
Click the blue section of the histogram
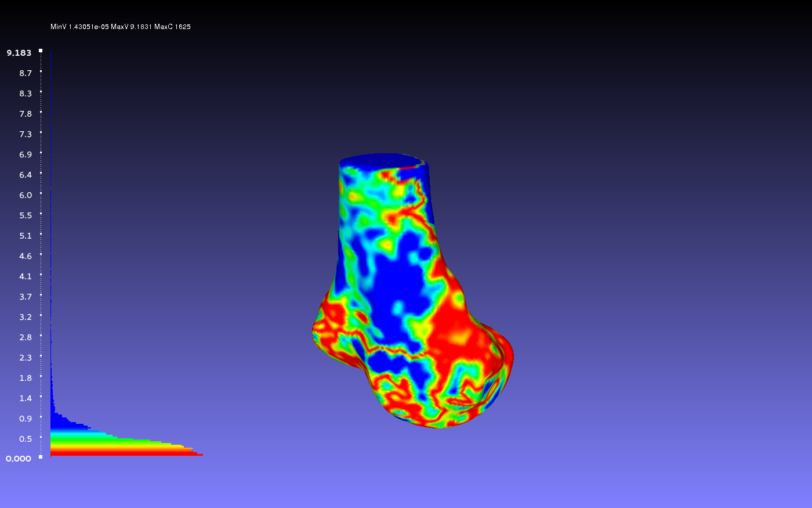coord(64,423)
